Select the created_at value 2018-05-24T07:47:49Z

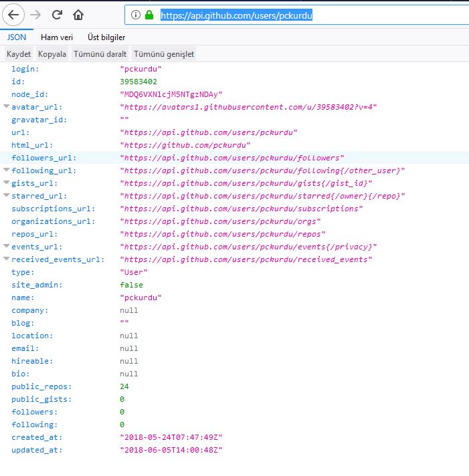point(171,438)
